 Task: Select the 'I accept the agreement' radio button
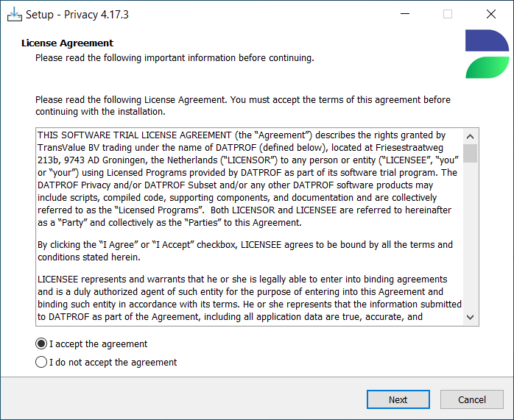pos(41,344)
